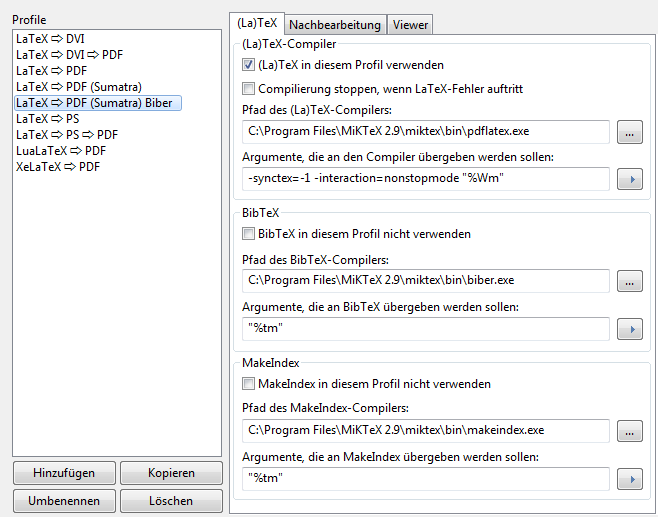The height and width of the screenshot is (517, 658).
Task: Browse for the (La)TeX compiler path
Action: coord(629,132)
